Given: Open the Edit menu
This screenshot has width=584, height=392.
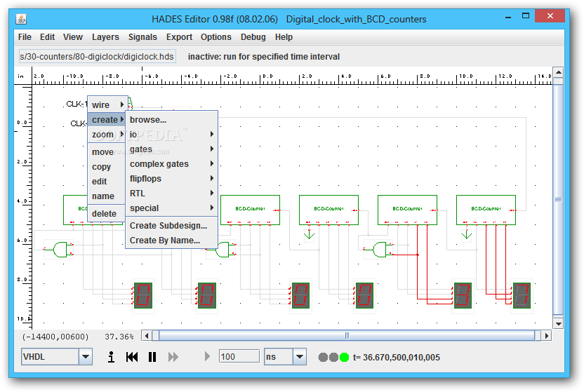Looking at the screenshot, I should (47, 37).
